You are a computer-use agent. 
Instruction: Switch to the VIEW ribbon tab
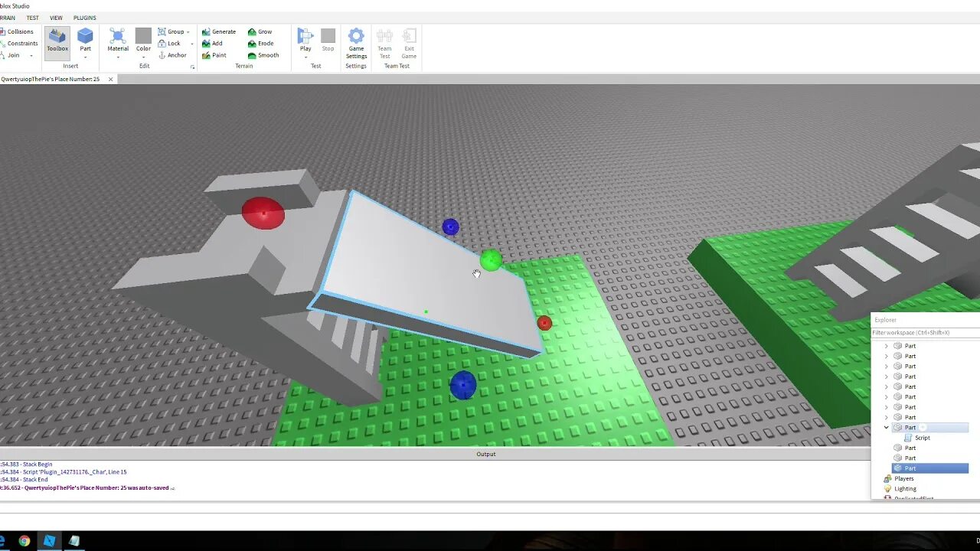(x=56, y=18)
